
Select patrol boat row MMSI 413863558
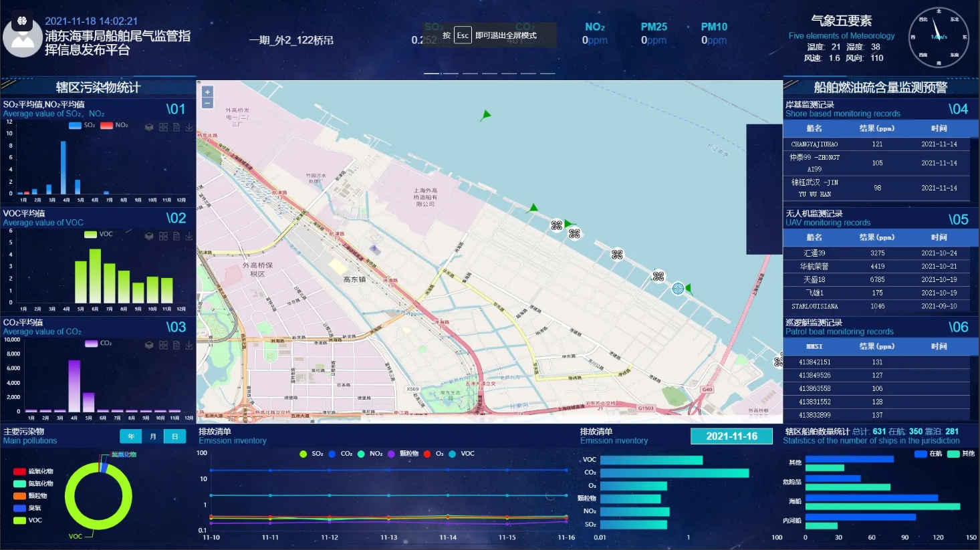876,388
